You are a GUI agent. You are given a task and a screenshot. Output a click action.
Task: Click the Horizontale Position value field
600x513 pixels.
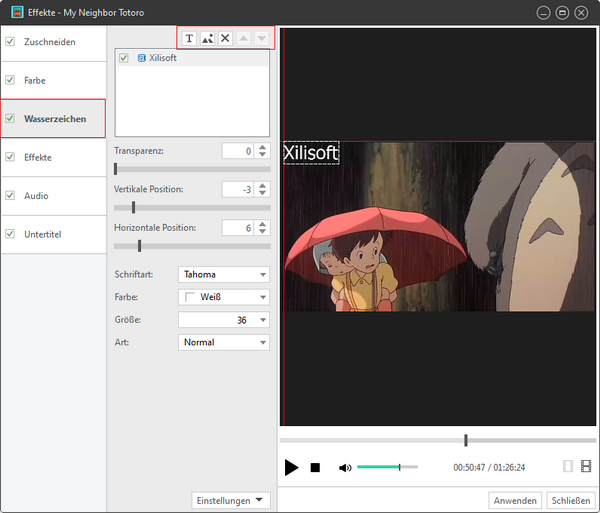(x=238, y=228)
